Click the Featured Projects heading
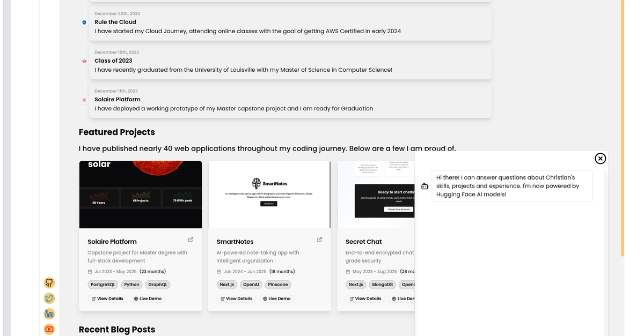Image resolution: width=644 pixels, height=336 pixels. pos(117,132)
